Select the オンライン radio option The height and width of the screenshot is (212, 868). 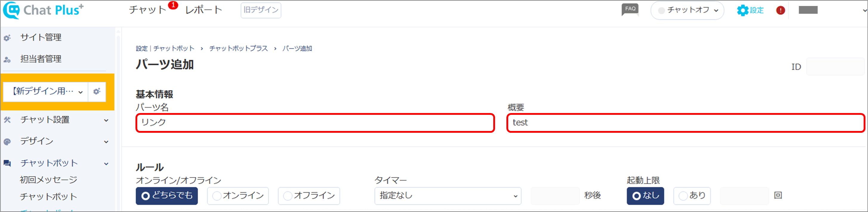pos(238,196)
